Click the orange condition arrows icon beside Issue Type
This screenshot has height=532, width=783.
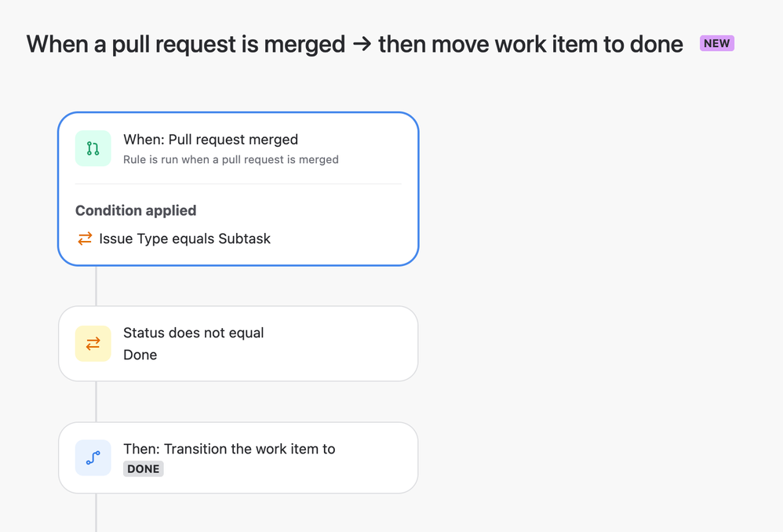pos(85,239)
